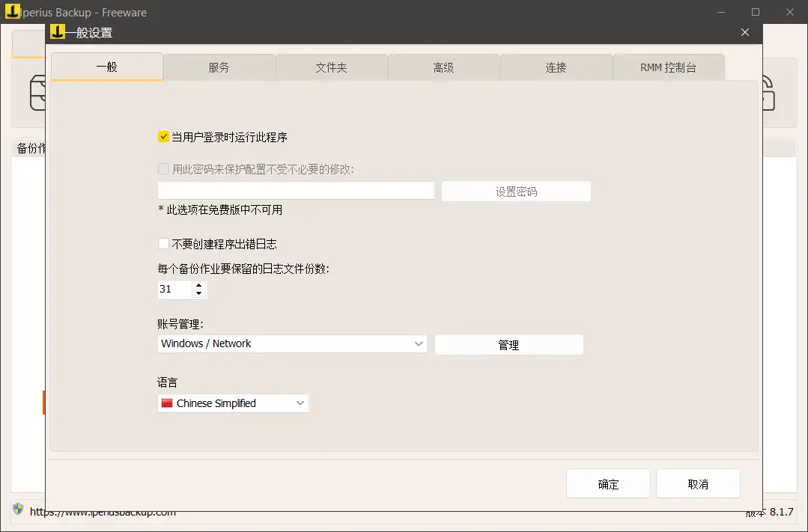Click the Iperius Backup app icon in the main window title
808x532 pixels.
click(12, 12)
